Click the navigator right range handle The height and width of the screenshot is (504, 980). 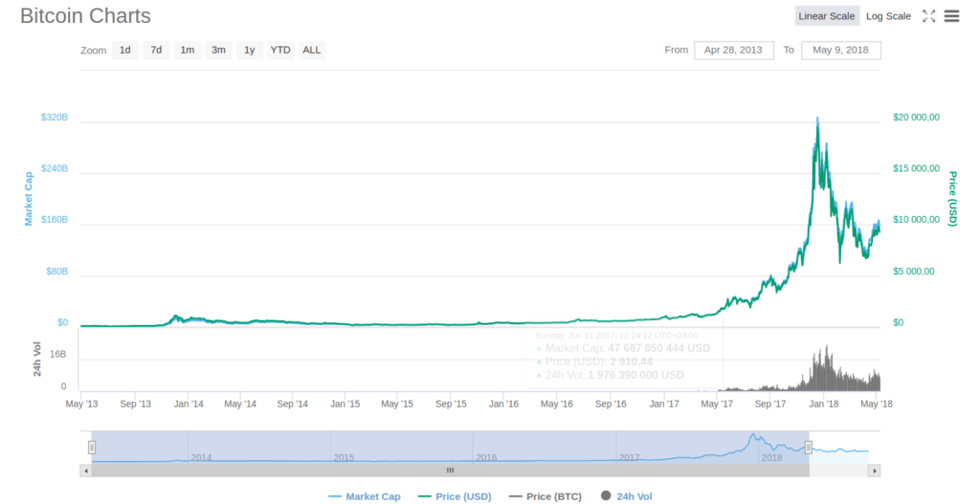(x=809, y=447)
